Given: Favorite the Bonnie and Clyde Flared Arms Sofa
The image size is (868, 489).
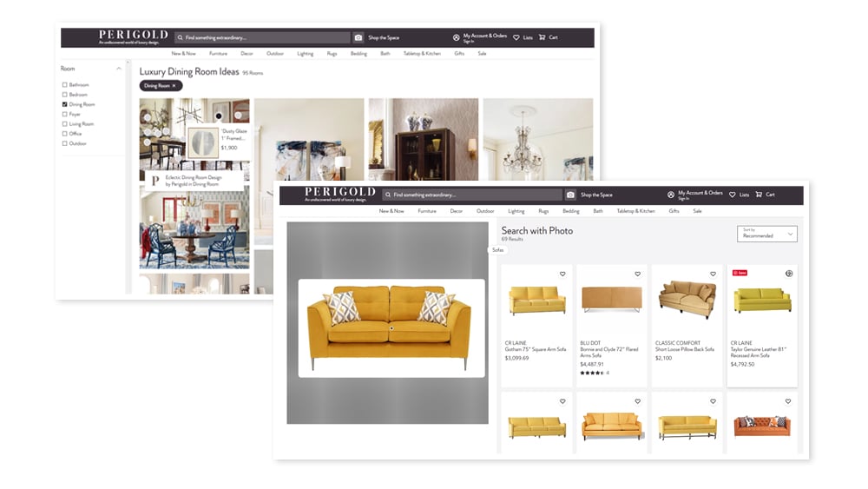Looking at the screenshot, I should coord(637,274).
